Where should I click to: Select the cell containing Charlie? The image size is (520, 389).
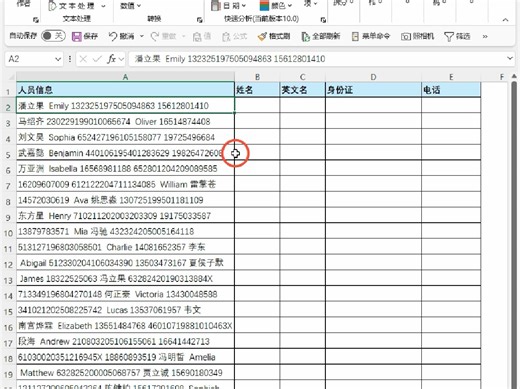point(125,247)
